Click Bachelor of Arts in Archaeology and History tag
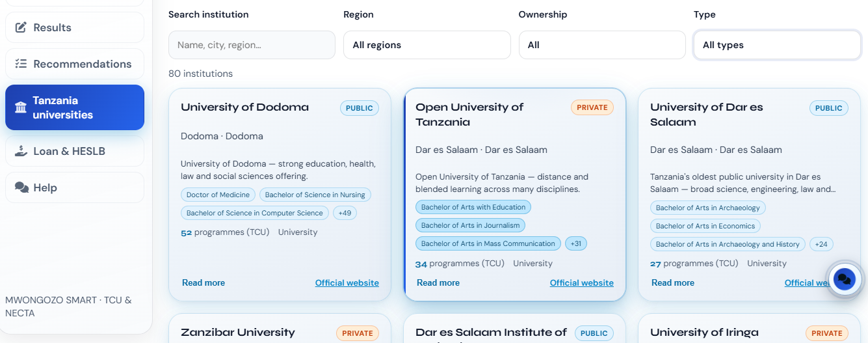The height and width of the screenshot is (343, 868). (x=728, y=244)
